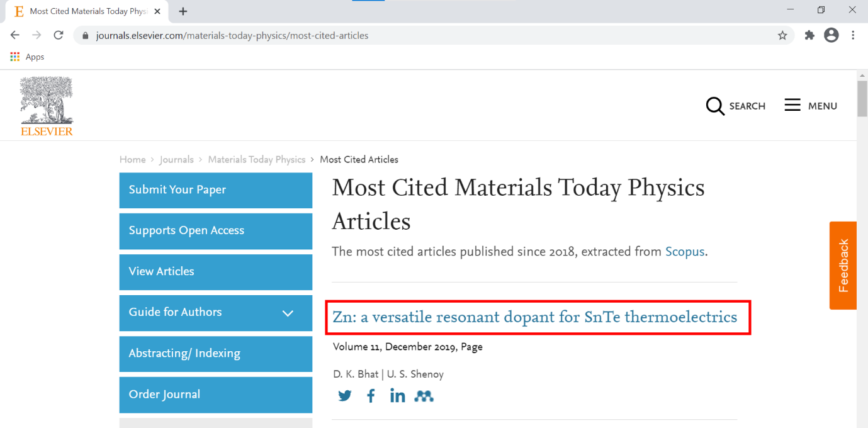The image size is (868, 428).
Task: Open the Zn resonant dopant article
Action: [535, 317]
